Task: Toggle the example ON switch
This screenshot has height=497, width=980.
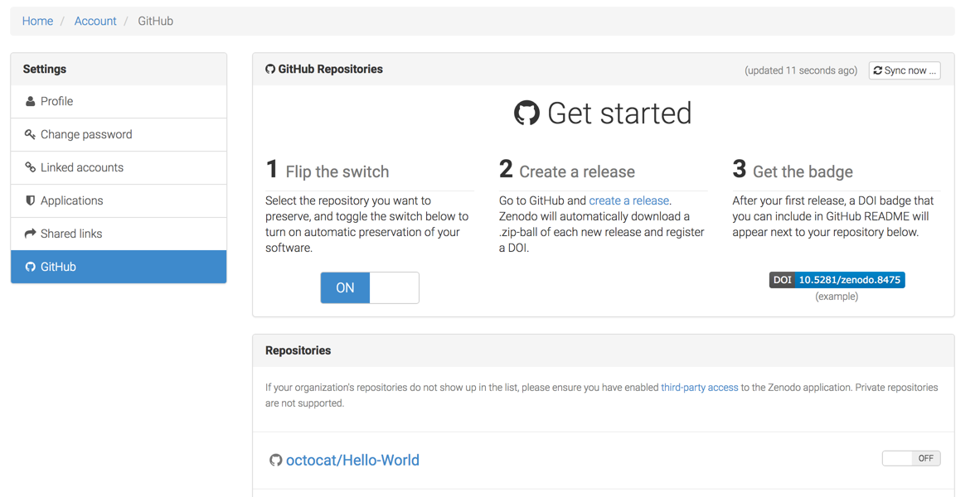Action: (370, 287)
